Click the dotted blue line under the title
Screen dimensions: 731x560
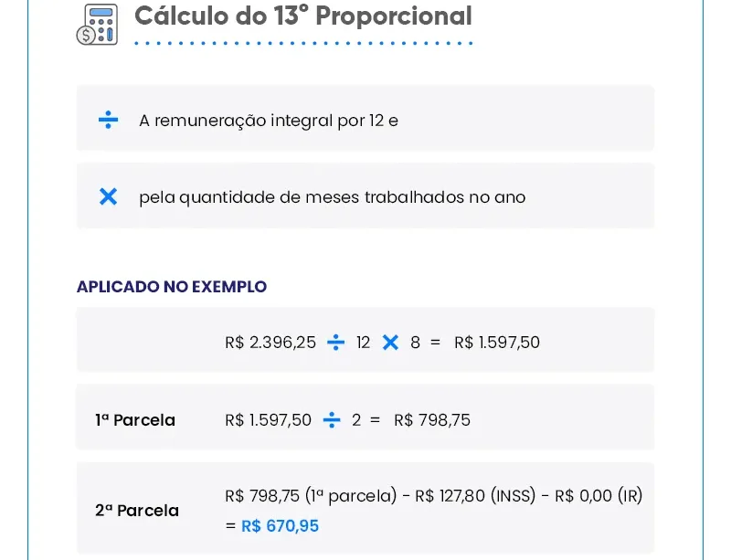(302, 43)
